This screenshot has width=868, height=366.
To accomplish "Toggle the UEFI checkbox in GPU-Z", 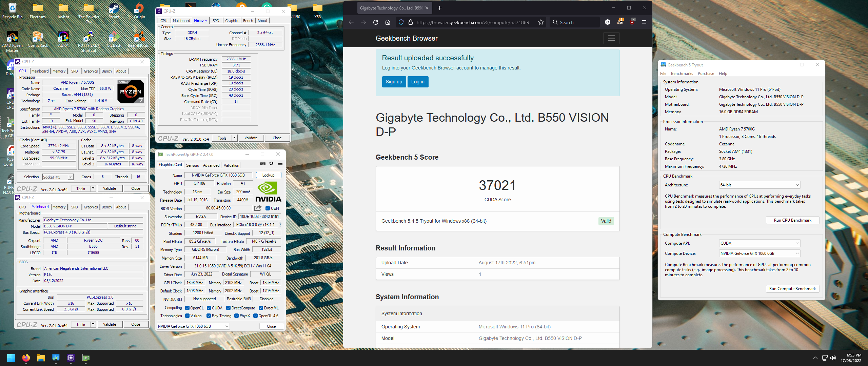I will [268, 208].
